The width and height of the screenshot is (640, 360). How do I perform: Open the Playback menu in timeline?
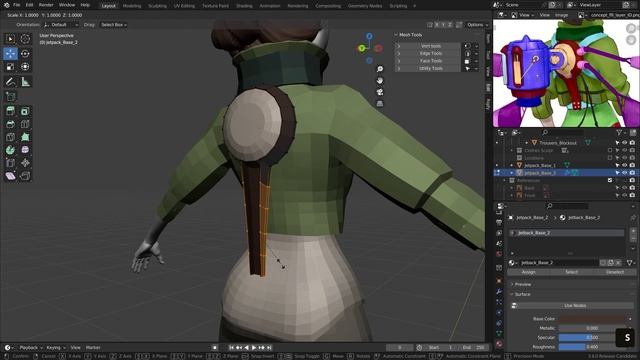(31, 348)
